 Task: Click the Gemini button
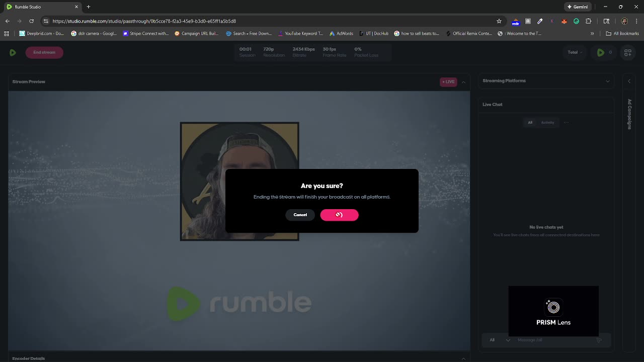tap(577, 7)
